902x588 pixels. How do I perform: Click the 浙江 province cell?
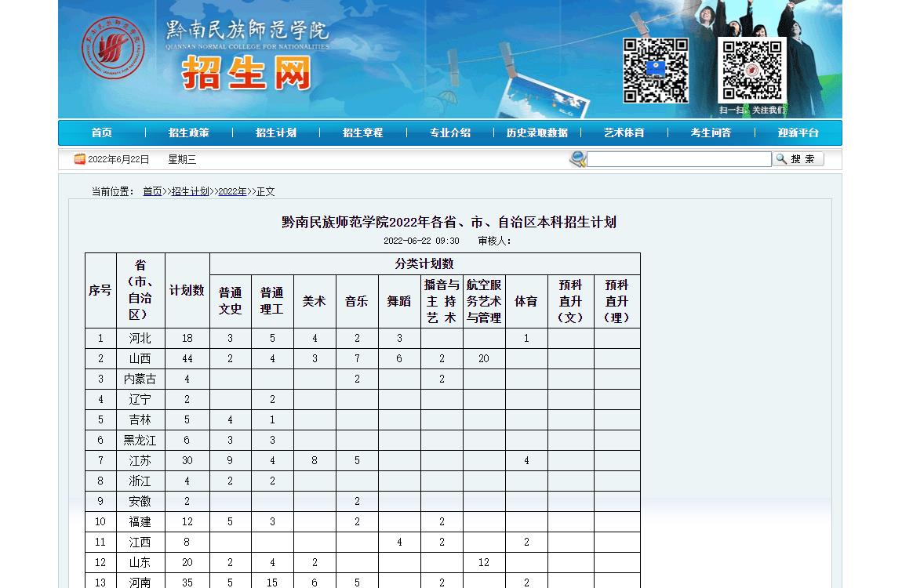pyautogui.click(x=140, y=481)
